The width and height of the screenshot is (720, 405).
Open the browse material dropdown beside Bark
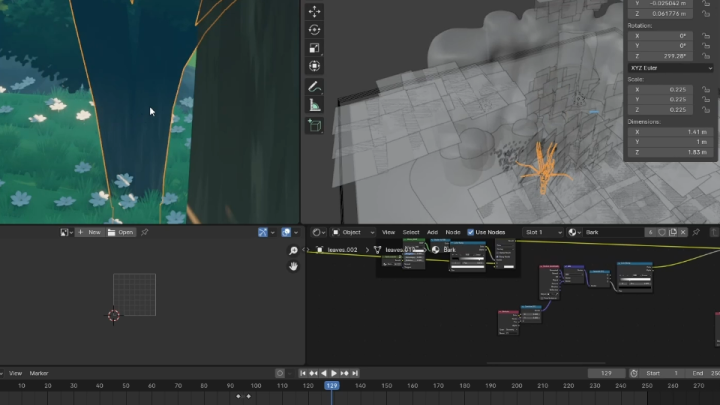(x=574, y=232)
